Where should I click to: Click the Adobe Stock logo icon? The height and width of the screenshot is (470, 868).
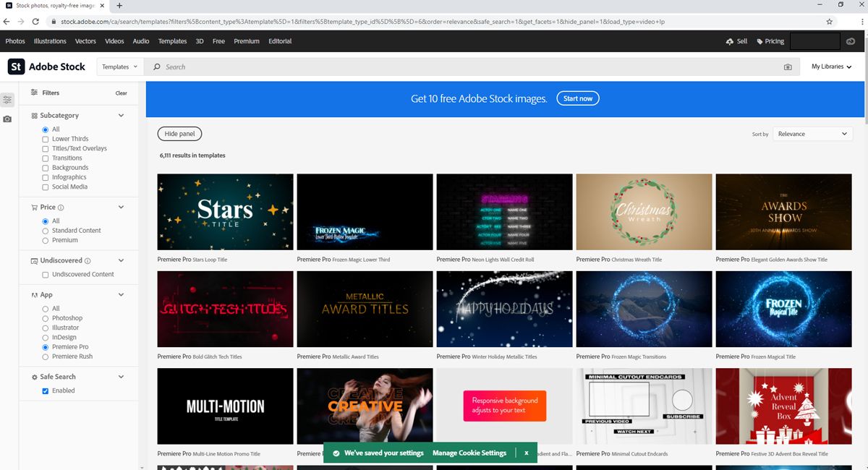point(16,67)
